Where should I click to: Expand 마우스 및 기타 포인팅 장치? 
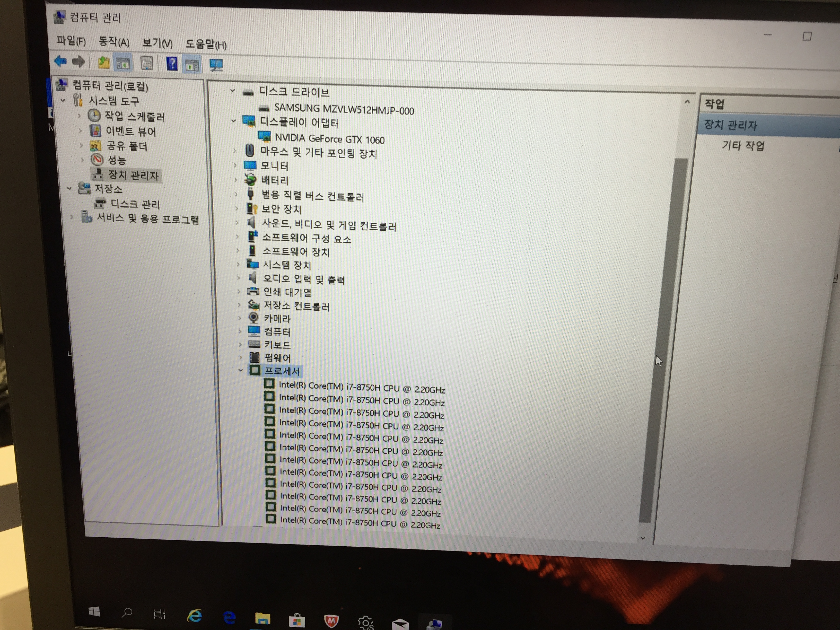235,151
